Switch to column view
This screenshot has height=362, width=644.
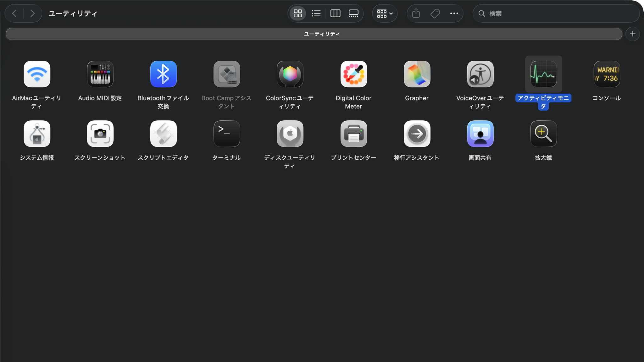pyautogui.click(x=335, y=14)
